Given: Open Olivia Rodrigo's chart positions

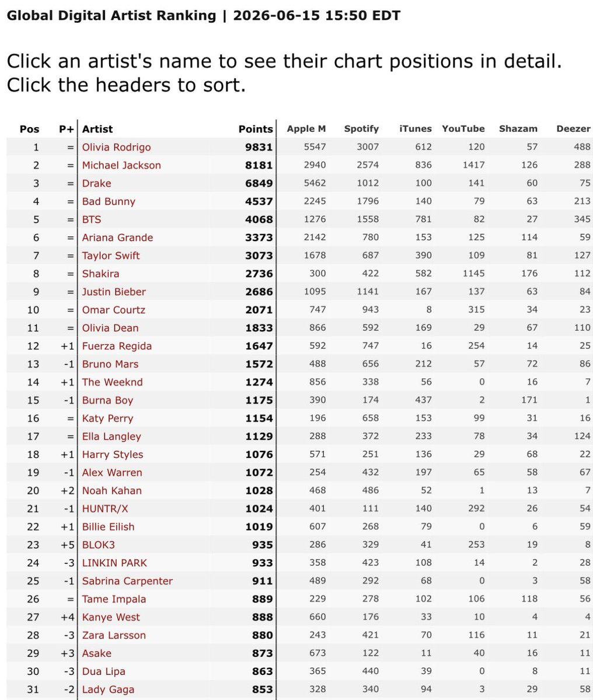Looking at the screenshot, I should tap(116, 147).
